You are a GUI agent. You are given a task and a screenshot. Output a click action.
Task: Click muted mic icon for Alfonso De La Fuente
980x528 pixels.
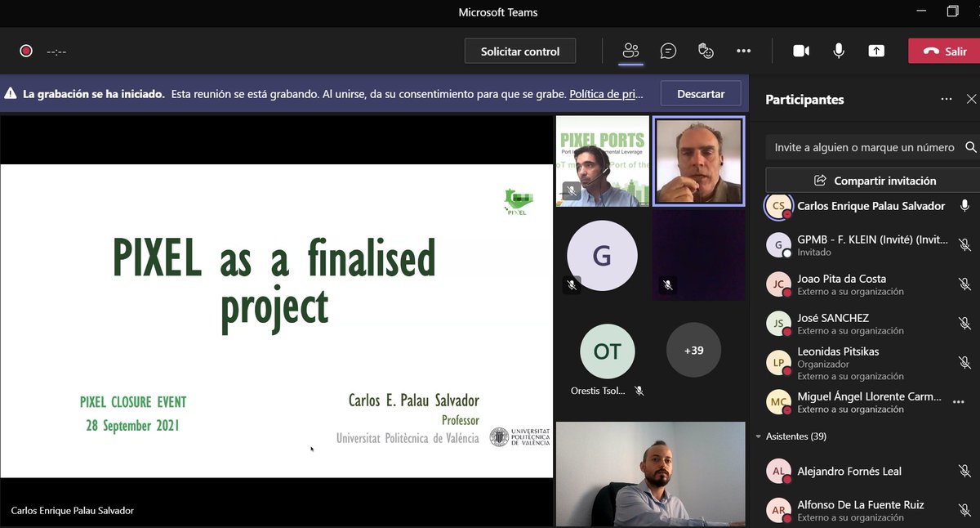[964, 510]
